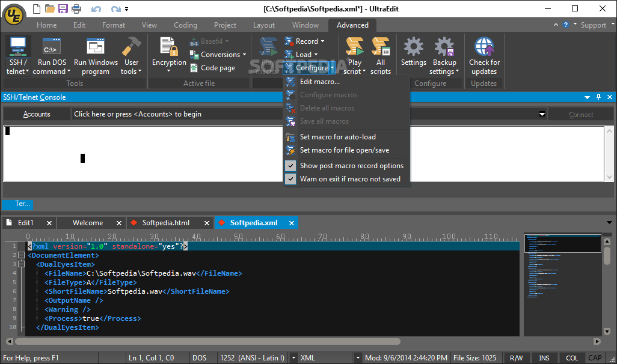Open XML language dropdown arrow in status bar
Viewport: 617px width, 364px height.
[x=357, y=358]
